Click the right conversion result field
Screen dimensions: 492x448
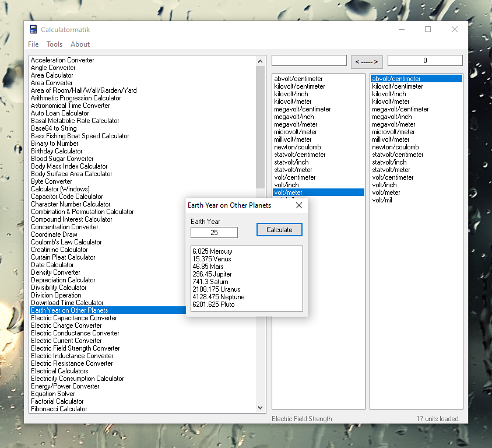[425, 61]
